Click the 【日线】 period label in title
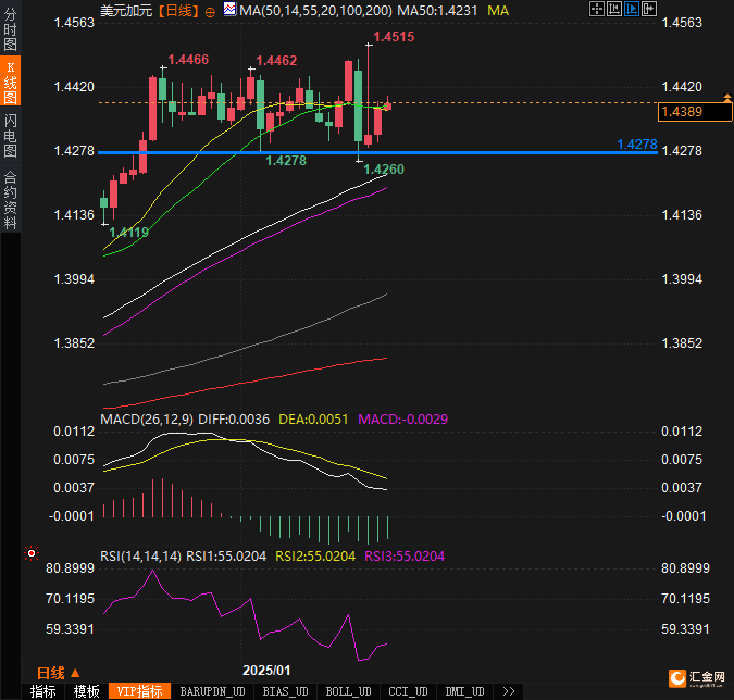734x700 pixels. coord(179,10)
